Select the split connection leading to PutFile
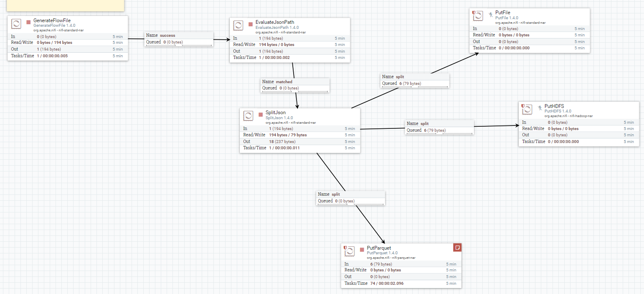The width and height of the screenshot is (644, 294). pyautogui.click(x=415, y=80)
